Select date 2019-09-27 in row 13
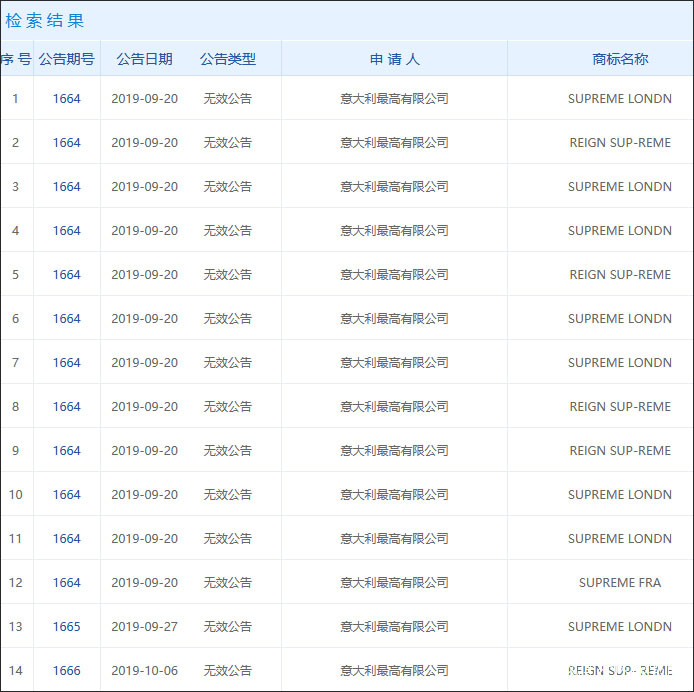 (144, 626)
